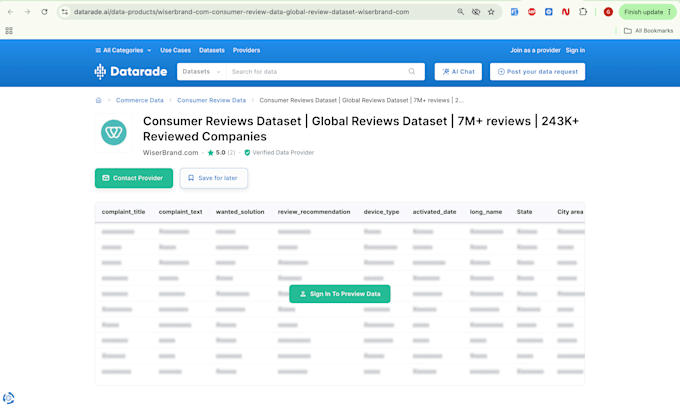
Task: Click the Sign In To Preview Data button
Action: (x=340, y=294)
